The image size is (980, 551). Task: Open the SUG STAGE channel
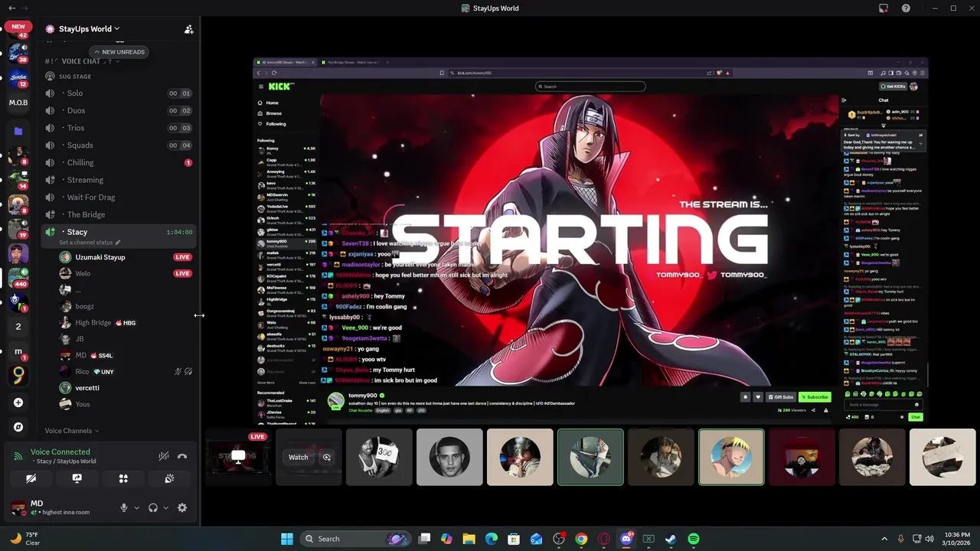[119, 77]
